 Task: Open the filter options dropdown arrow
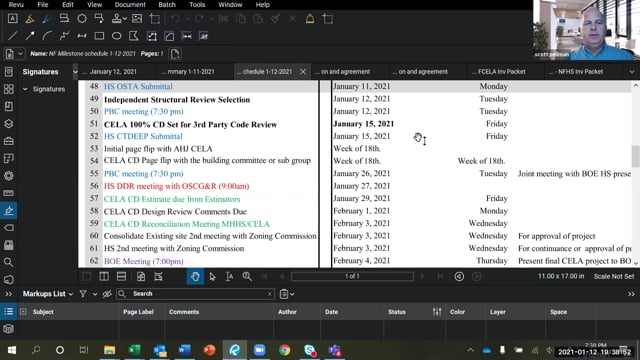click(x=95, y=294)
